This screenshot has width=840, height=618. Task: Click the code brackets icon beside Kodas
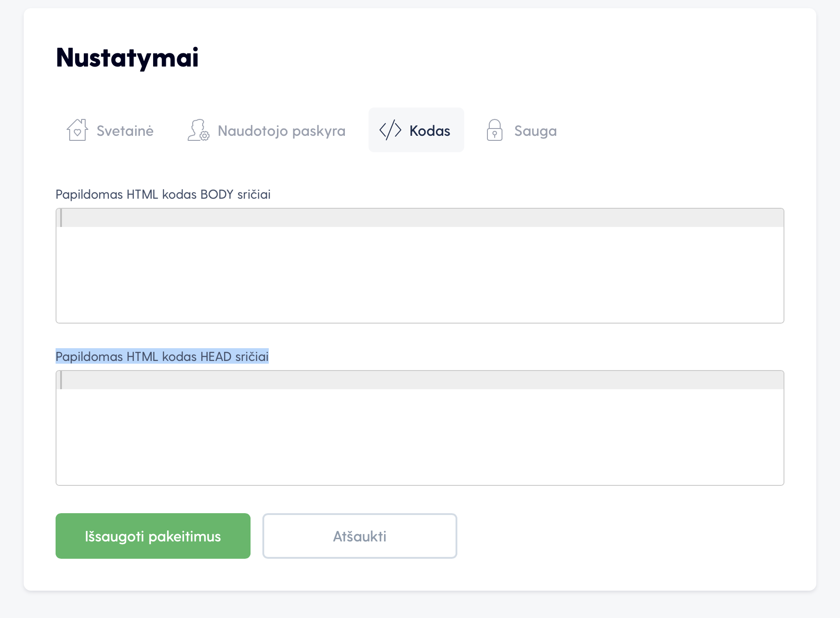tap(390, 130)
